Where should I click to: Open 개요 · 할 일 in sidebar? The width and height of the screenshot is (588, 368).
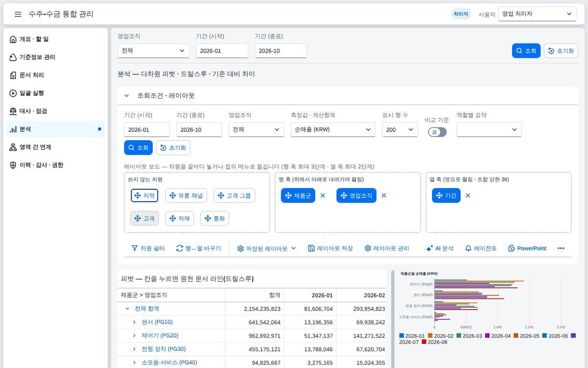(x=55, y=39)
